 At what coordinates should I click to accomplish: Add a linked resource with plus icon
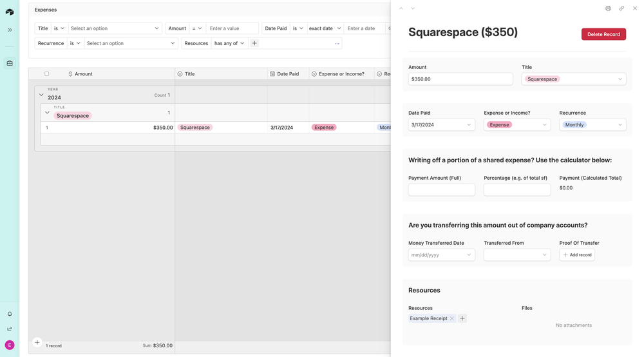coord(462,318)
